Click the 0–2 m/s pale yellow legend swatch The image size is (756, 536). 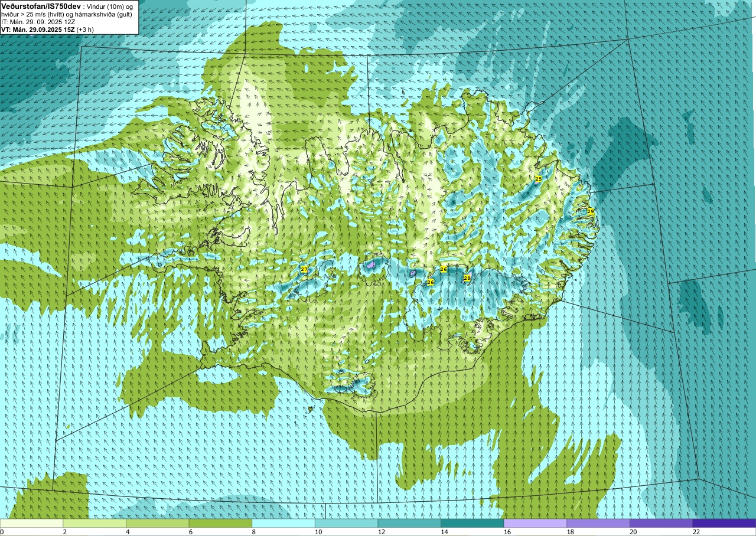31,523
